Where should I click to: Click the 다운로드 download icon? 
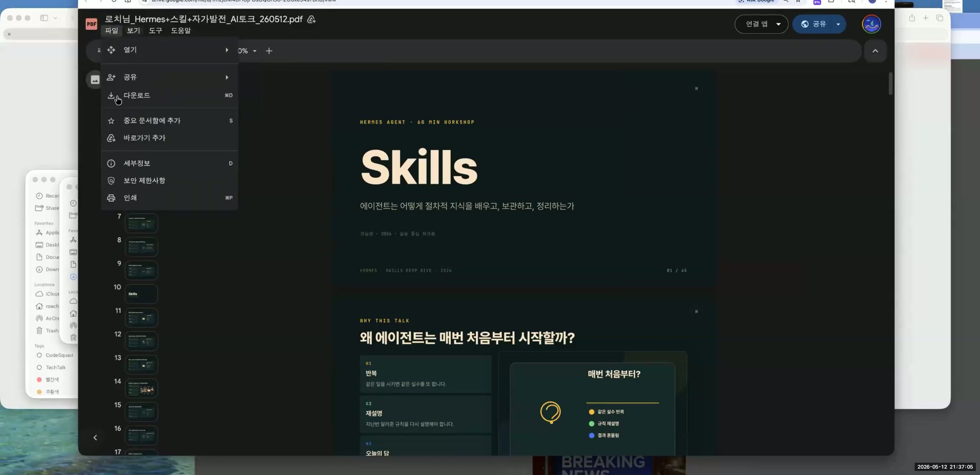(111, 96)
